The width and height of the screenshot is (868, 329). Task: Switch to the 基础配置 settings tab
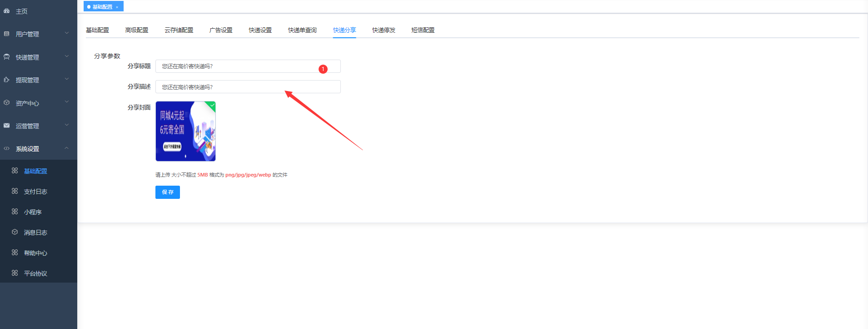97,30
